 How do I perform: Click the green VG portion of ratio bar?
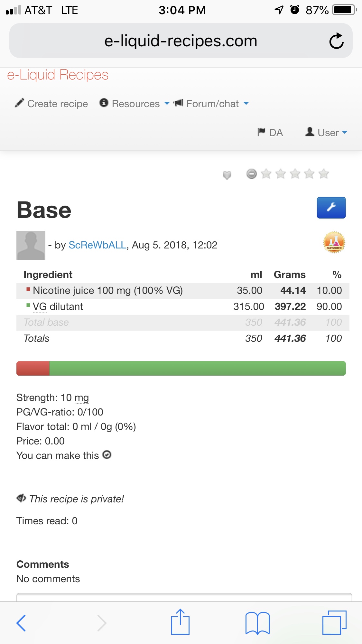tap(198, 368)
